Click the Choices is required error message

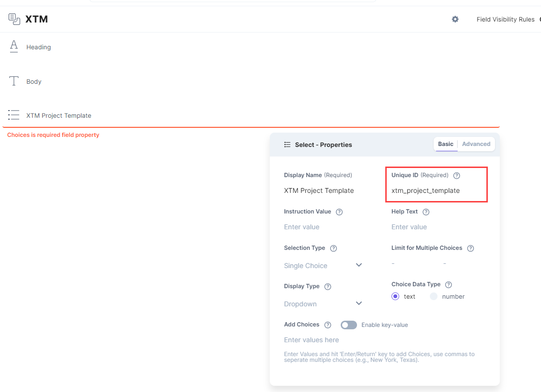(x=53, y=135)
